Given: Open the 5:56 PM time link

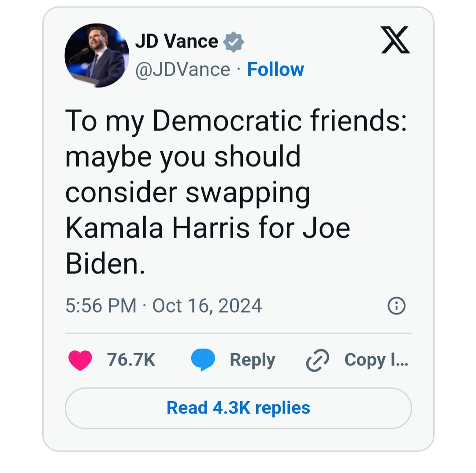Looking at the screenshot, I should click(101, 306).
